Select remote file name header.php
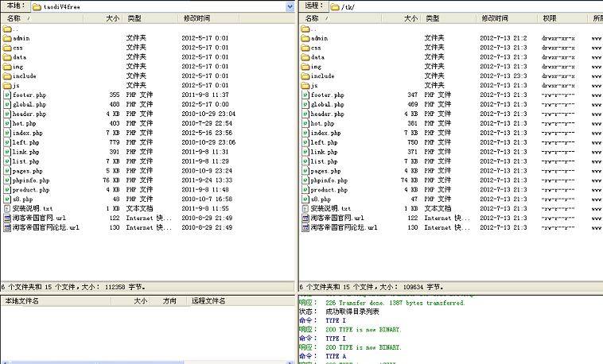This screenshot has width=603, height=364. (327, 114)
